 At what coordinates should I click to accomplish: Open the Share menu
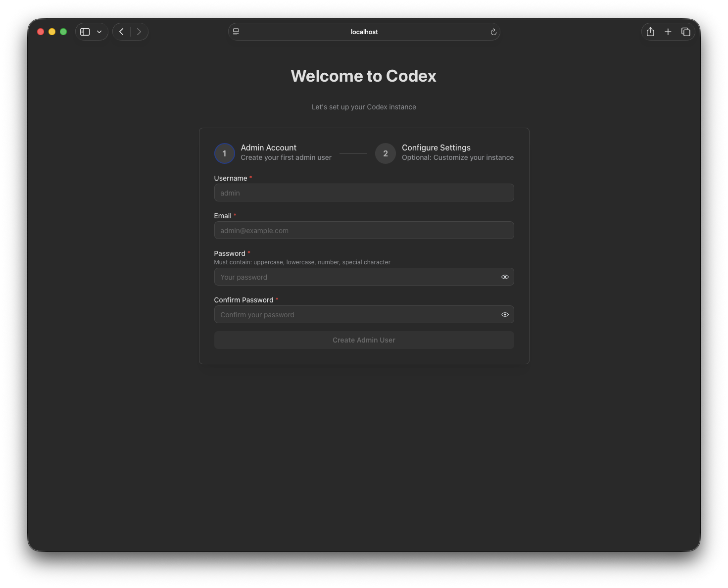pyautogui.click(x=650, y=31)
